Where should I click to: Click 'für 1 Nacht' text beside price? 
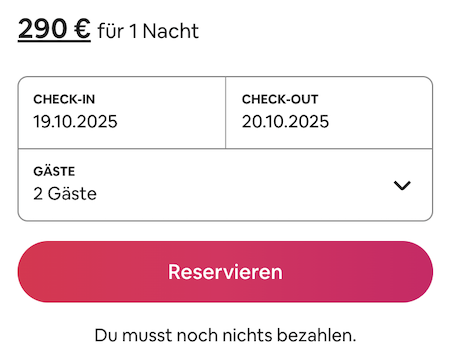pos(148,31)
